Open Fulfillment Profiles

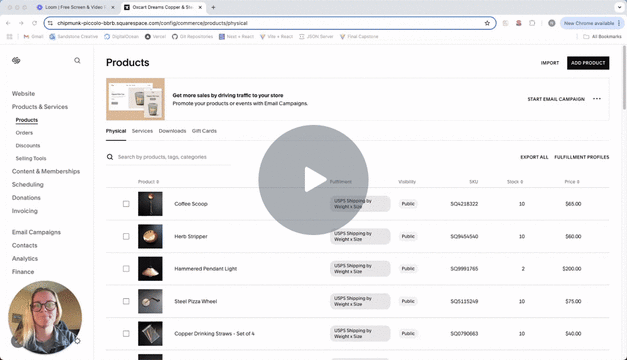[x=581, y=157]
